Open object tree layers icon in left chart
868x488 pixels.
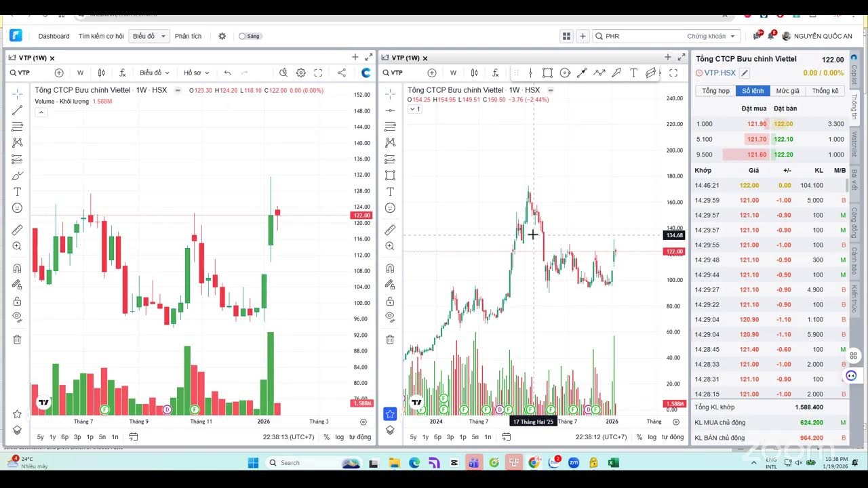17,430
